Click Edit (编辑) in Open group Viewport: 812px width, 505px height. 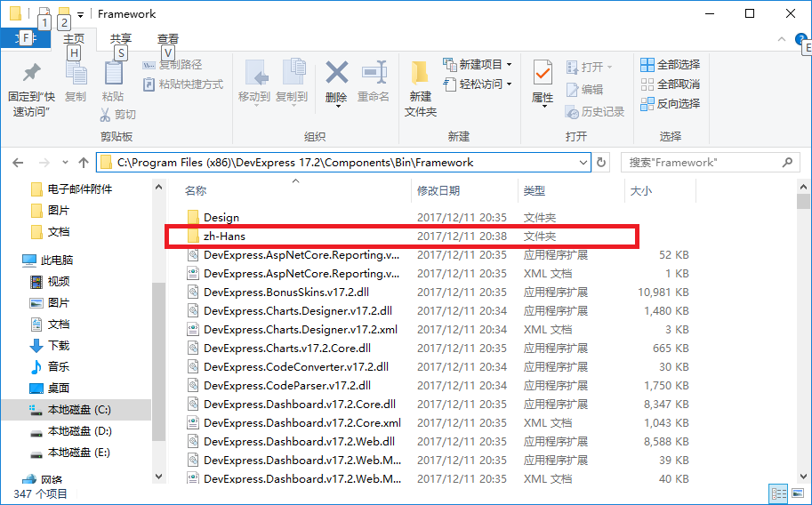tap(584, 90)
